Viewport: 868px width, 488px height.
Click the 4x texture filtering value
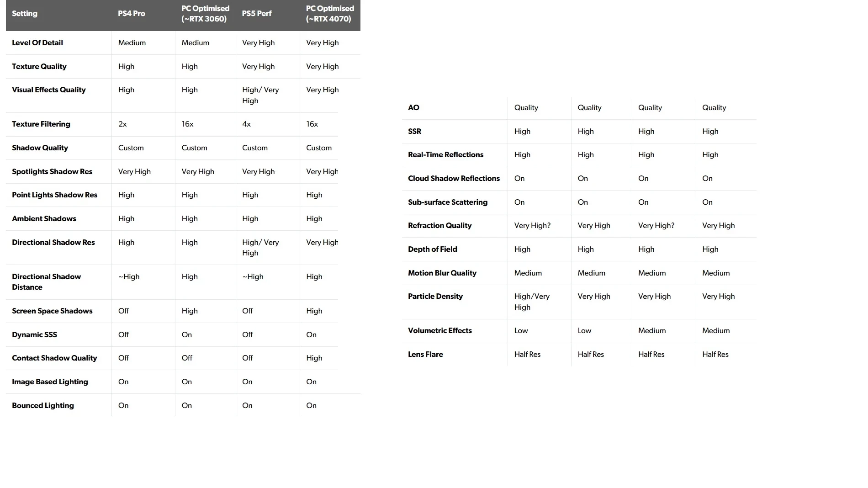point(246,124)
